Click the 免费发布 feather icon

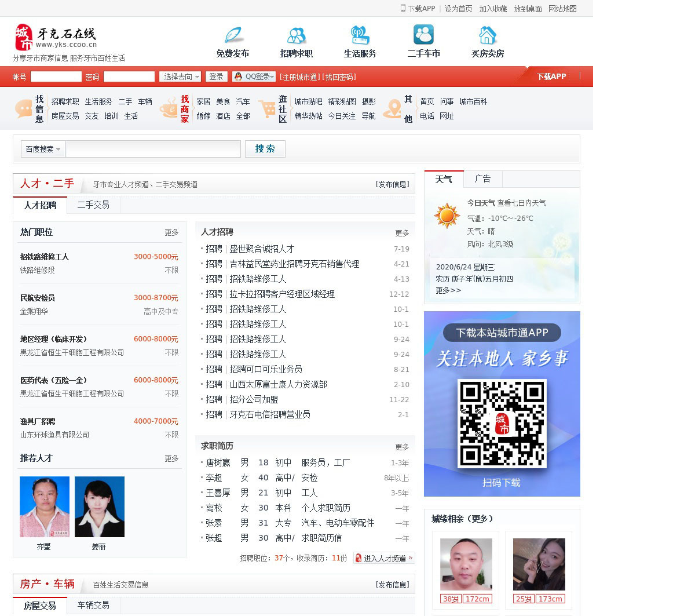[233, 35]
